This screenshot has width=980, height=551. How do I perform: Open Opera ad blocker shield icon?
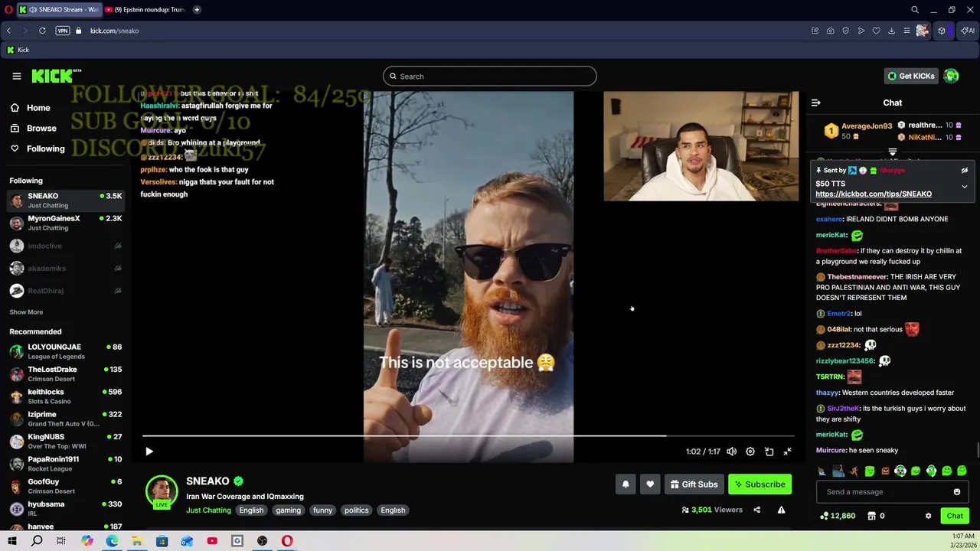[845, 31]
